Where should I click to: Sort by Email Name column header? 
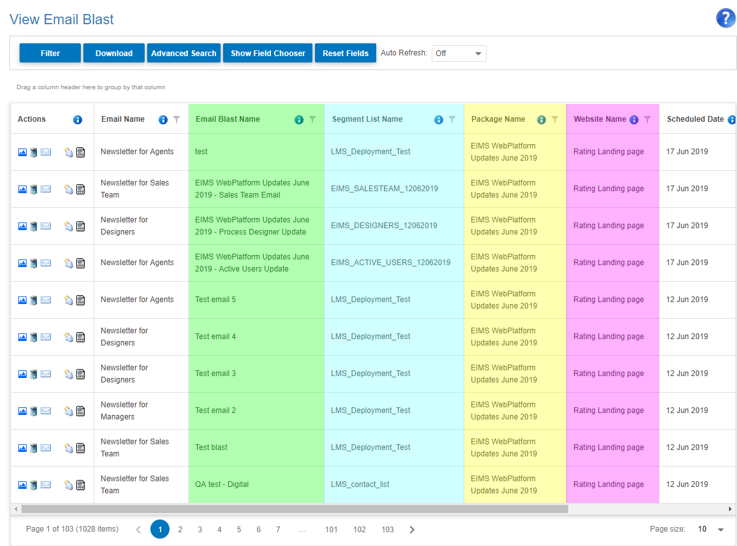[123, 119]
